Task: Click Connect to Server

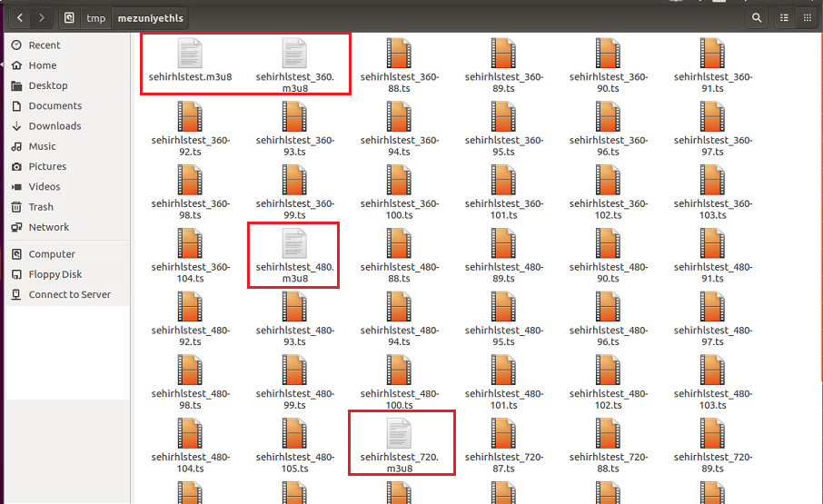Action: pos(67,294)
